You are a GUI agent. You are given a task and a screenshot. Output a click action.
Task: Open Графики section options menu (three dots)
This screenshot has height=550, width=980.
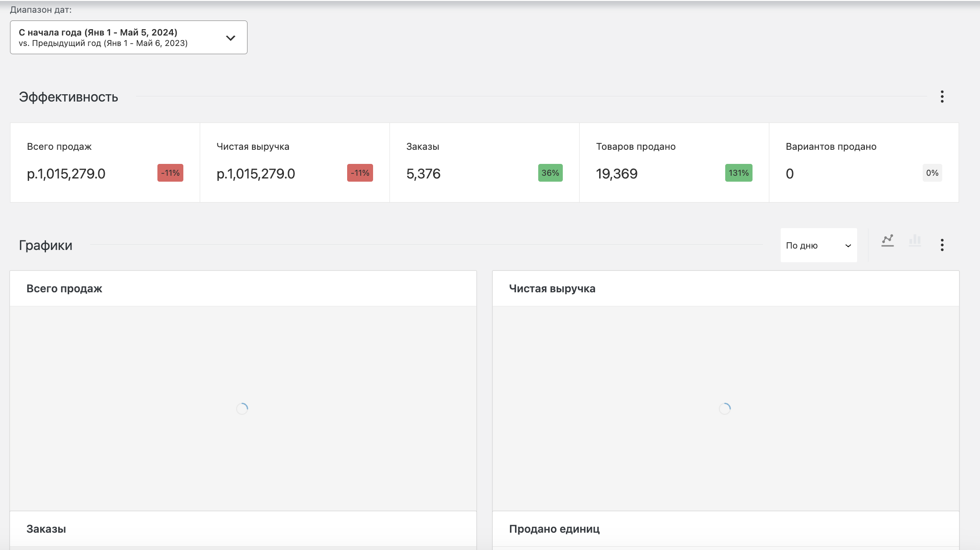pyautogui.click(x=942, y=245)
